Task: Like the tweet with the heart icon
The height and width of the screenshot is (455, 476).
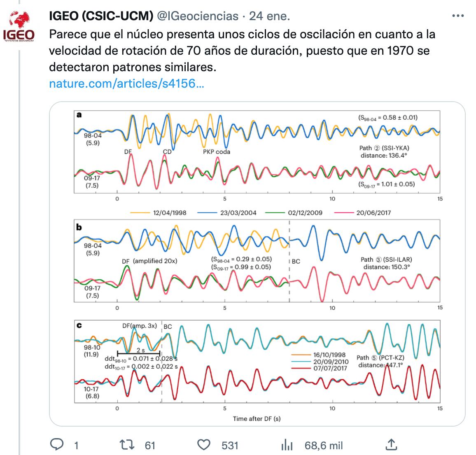Action: 203,445
